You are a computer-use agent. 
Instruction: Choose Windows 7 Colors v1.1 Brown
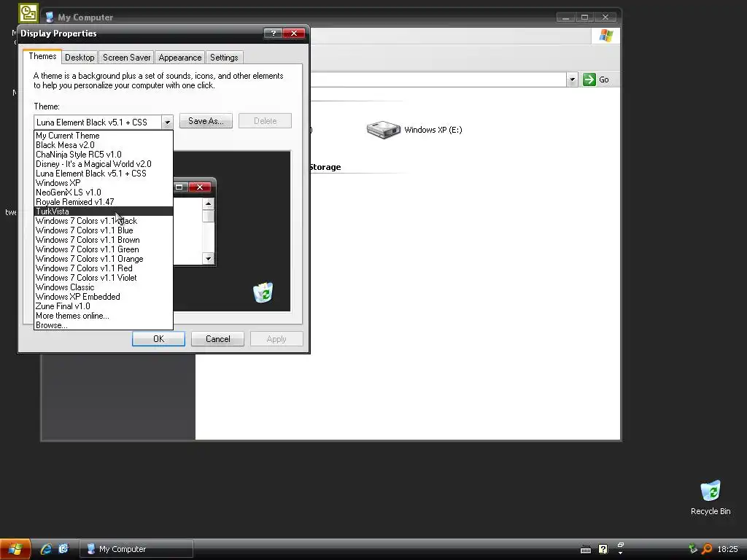pyautogui.click(x=104, y=240)
